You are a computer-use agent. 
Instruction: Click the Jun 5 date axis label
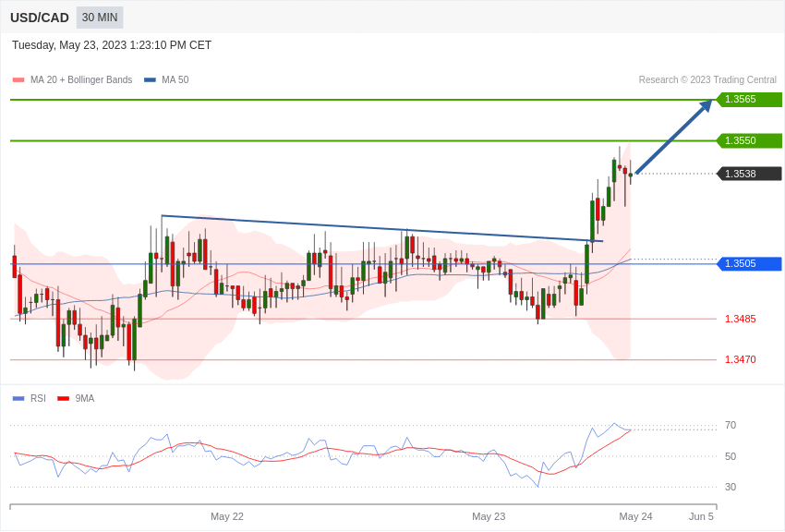[x=701, y=516]
